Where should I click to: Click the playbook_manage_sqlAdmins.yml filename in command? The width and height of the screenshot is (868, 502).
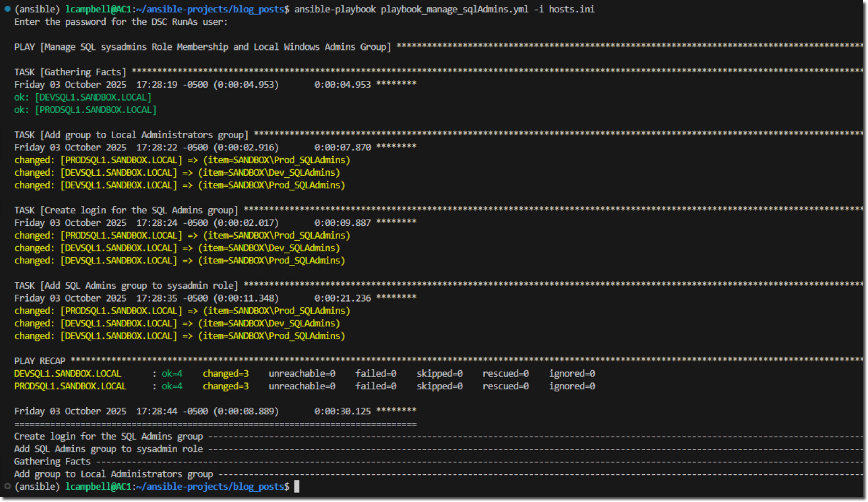tap(454, 9)
